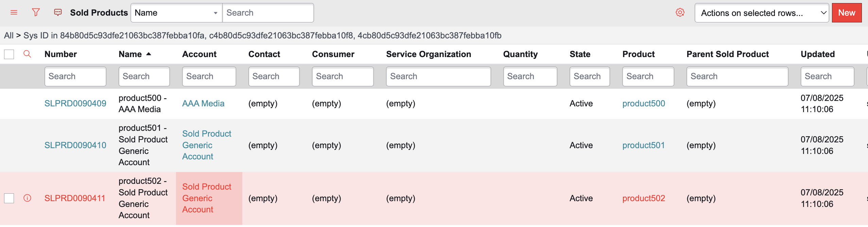Click the All breadcrumb filter
Screen dimensions: 868x227
[x=9, y=35]
